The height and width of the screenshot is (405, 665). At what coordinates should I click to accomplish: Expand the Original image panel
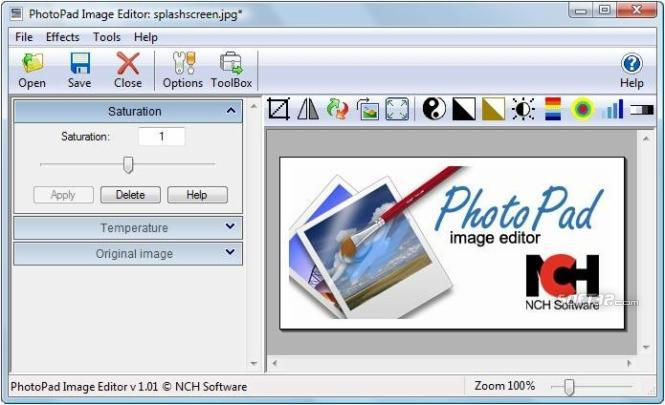coord(128,254)
